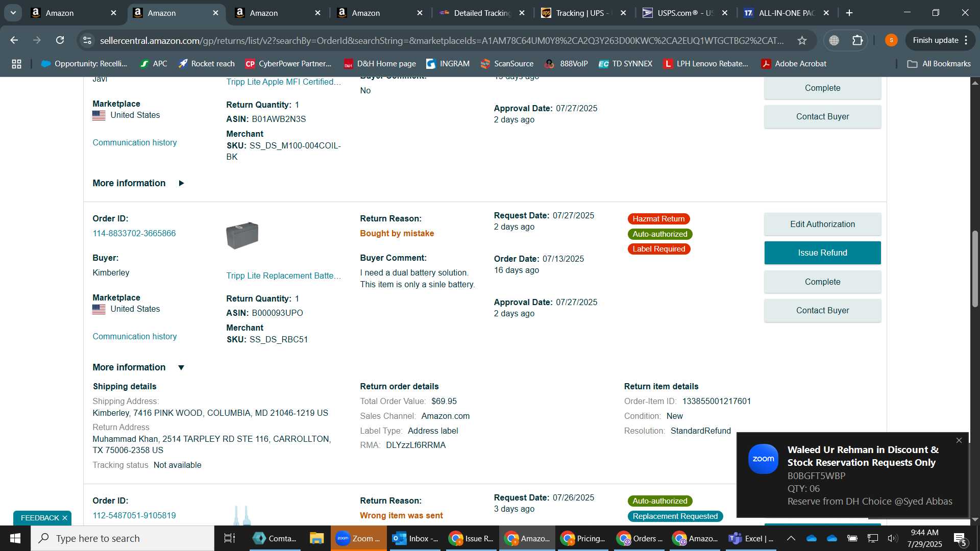This screenshot has width=980, height=551.
Task: Switch to the Detailed Tracking tab
Action: [x=482, y=13]
